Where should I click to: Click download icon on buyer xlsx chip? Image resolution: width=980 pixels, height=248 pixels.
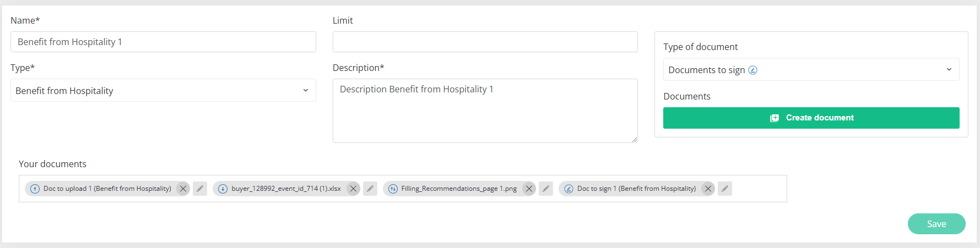pos(223,189)
